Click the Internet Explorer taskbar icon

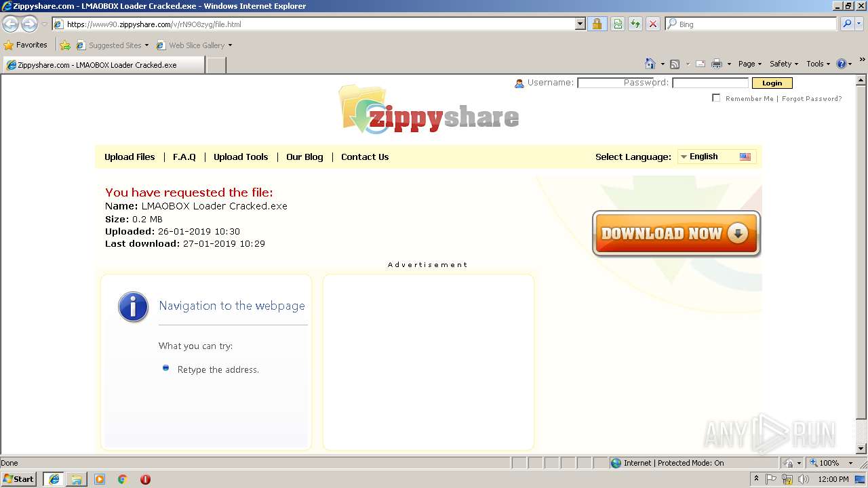tap(54, 479)
